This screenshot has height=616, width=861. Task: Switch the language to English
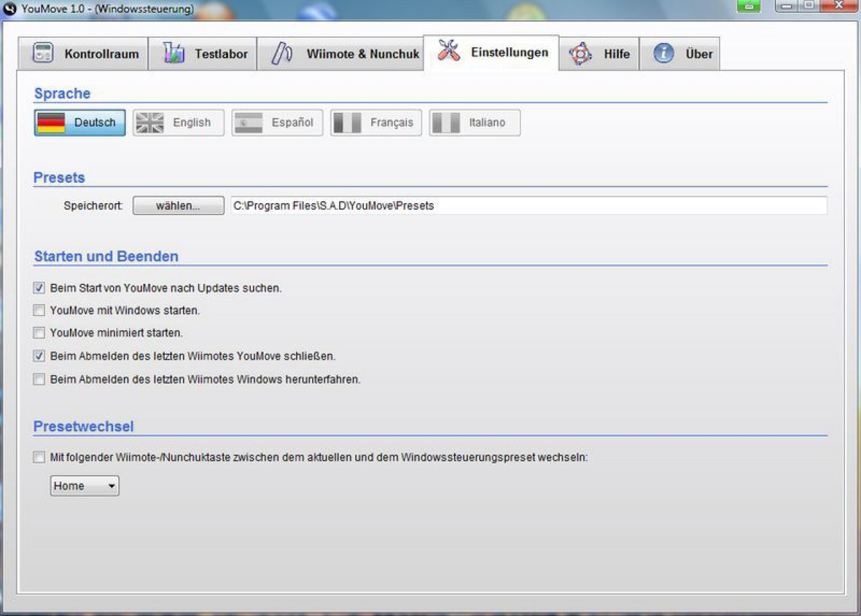pyautogui.click(x=178, y=123)
